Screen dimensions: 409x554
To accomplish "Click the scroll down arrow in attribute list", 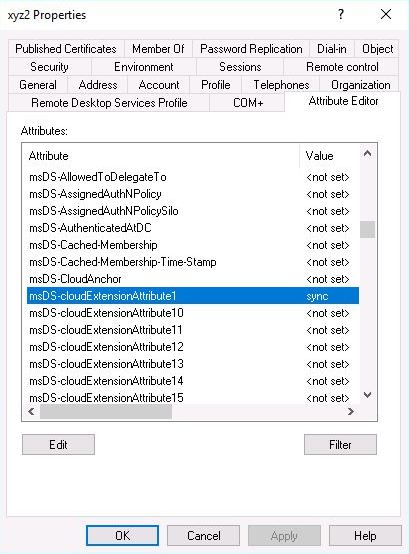I will click(x=367, y=395).
